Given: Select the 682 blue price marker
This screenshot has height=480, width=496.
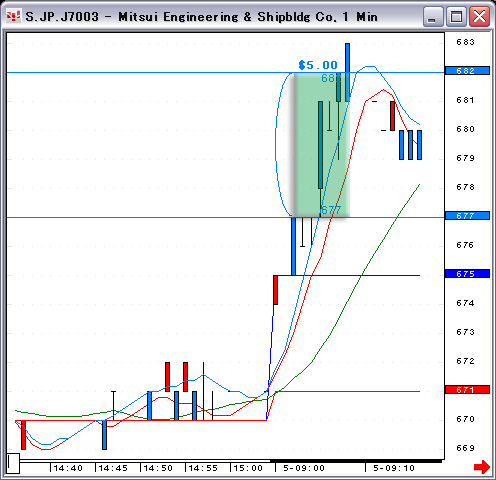Looking at the screenshot, I should point(467,71).
